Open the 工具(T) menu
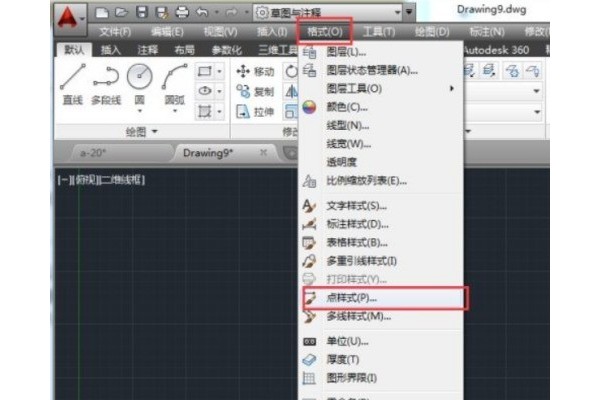Screen dimensions: 600x400 click(x=379, y=32)
